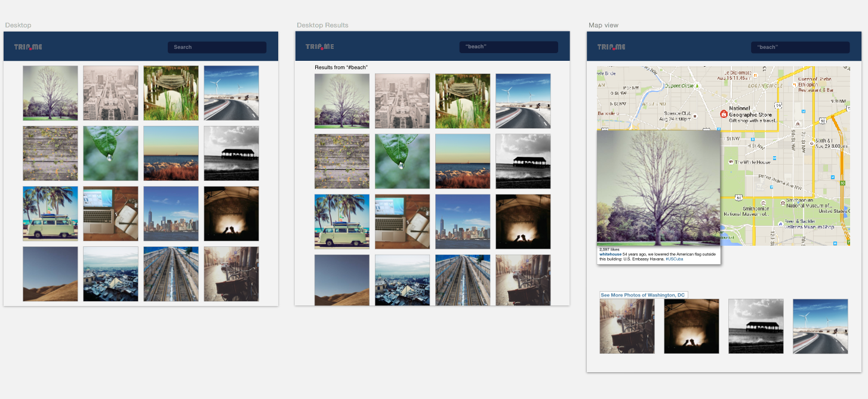Click the Results from "#beach" heading text
868x399 pixels.
pos(341,67)
